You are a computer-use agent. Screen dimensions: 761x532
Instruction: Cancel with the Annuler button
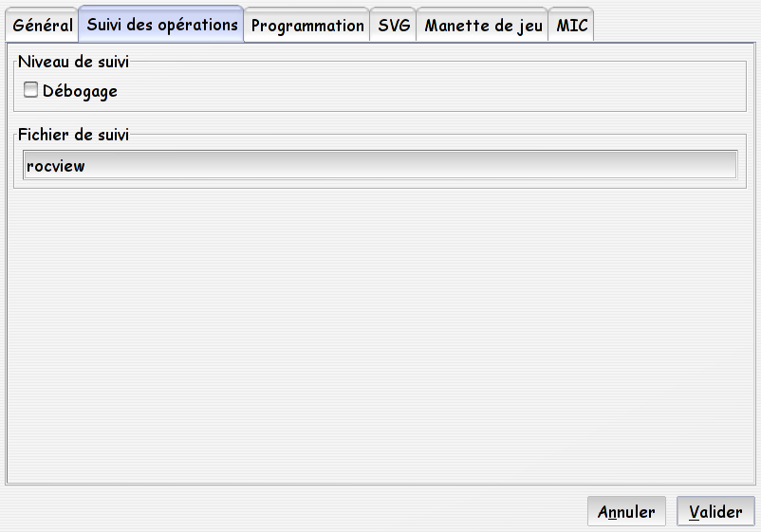(626, 511)
